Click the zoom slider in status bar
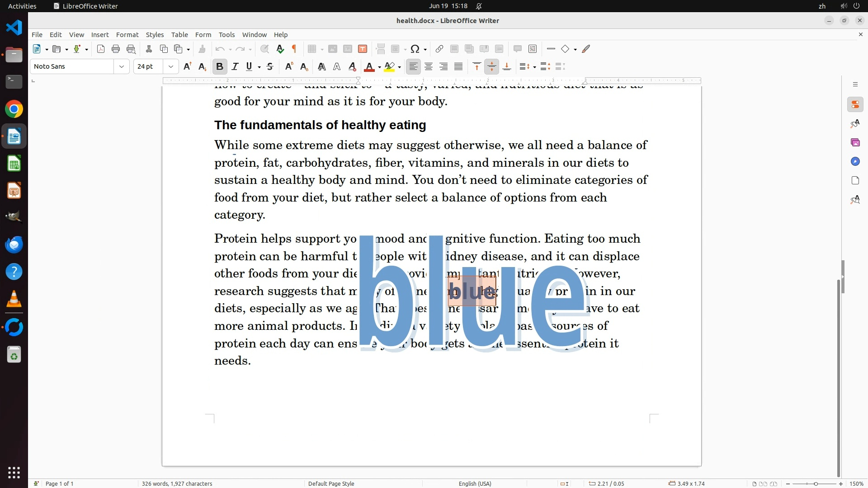 (815, 483)
